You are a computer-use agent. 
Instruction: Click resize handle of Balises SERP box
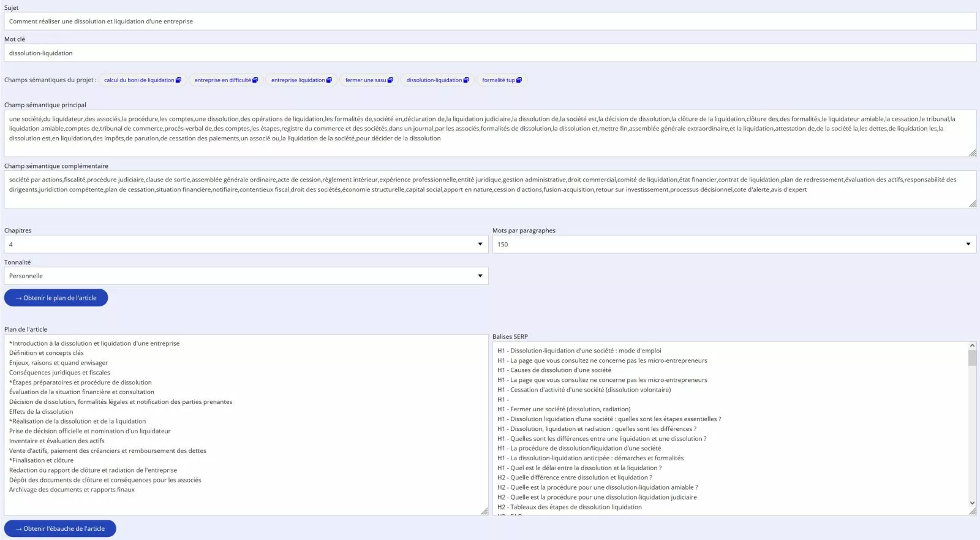coord(973,511)
